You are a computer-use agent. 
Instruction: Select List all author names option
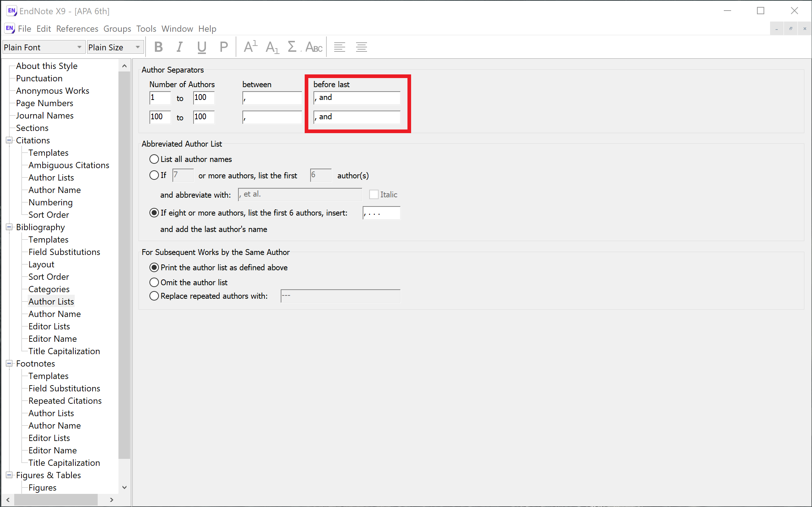[154, 159]
